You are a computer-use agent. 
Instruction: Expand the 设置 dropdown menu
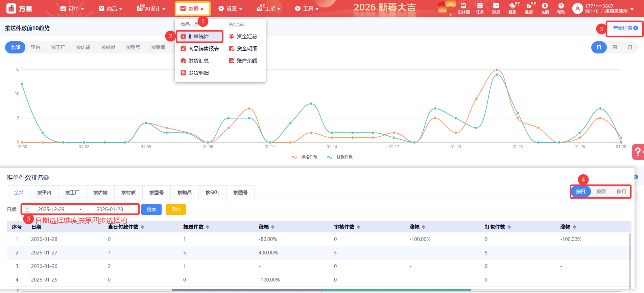231,8
